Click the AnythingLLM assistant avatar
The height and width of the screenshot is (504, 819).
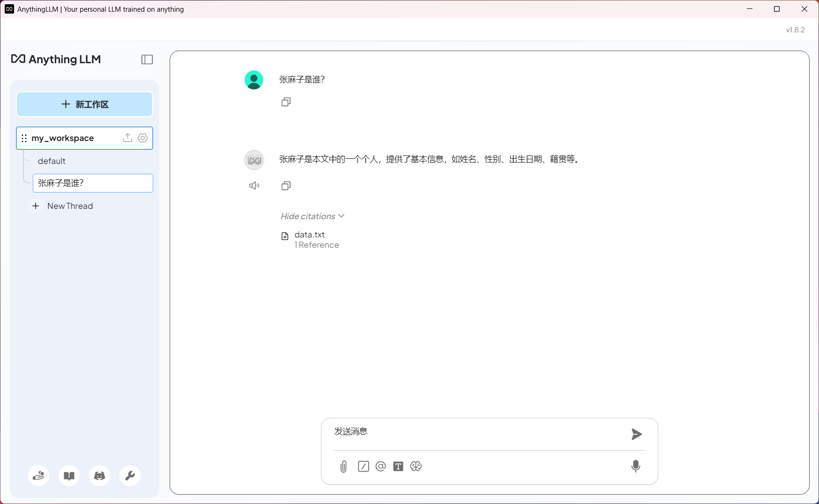click(254, 160)
